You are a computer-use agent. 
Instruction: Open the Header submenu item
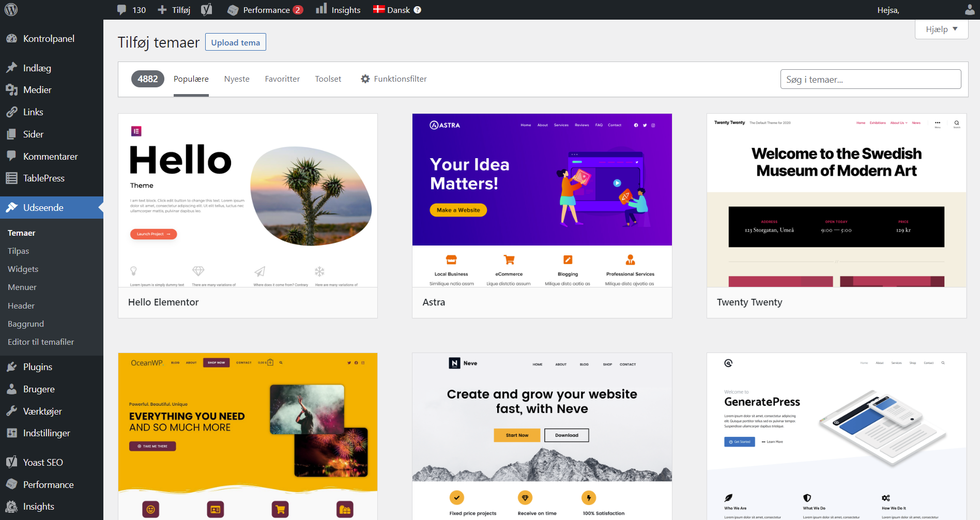pos(21,306)
